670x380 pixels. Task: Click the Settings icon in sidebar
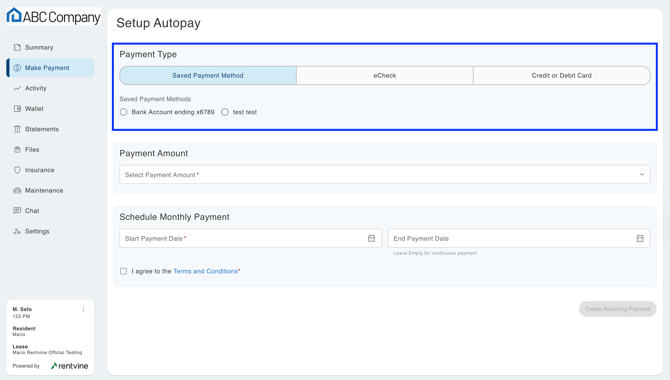[x=17, y=231]
